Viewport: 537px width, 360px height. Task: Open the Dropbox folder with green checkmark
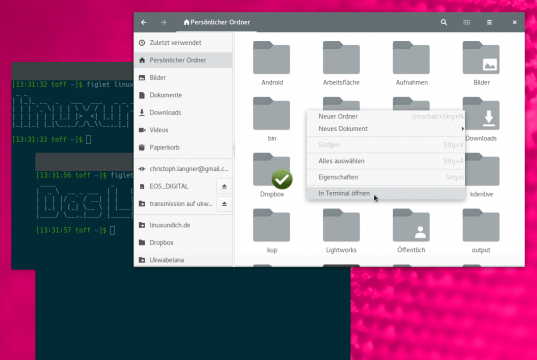click(272, 175)
